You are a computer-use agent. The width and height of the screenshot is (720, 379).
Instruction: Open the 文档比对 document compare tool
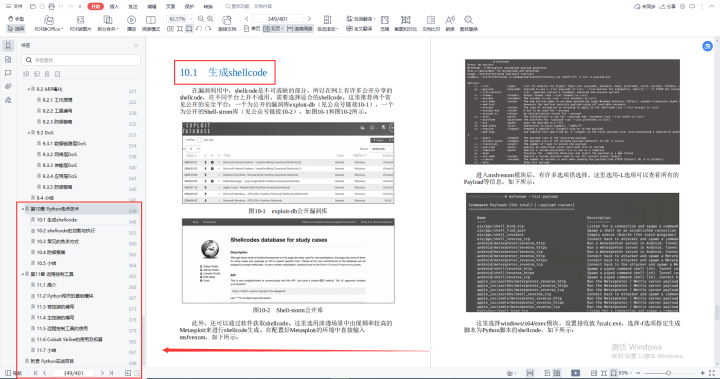(431, 23)
